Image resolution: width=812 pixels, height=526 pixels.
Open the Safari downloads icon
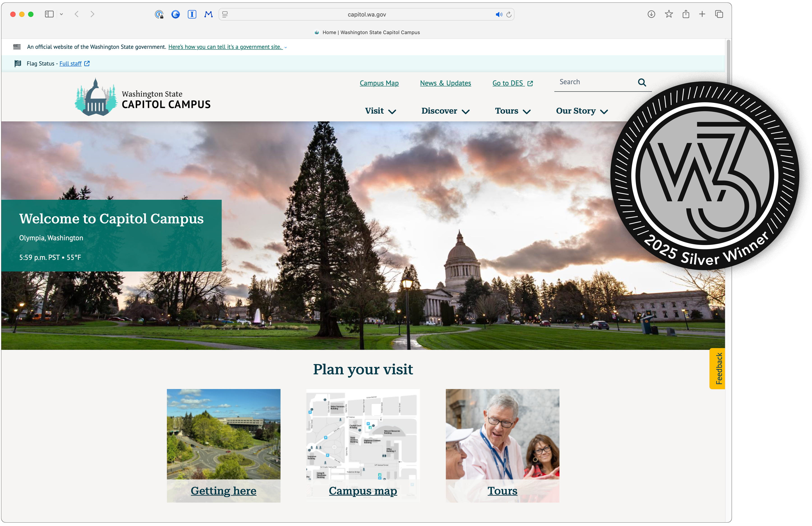[651, 14]
